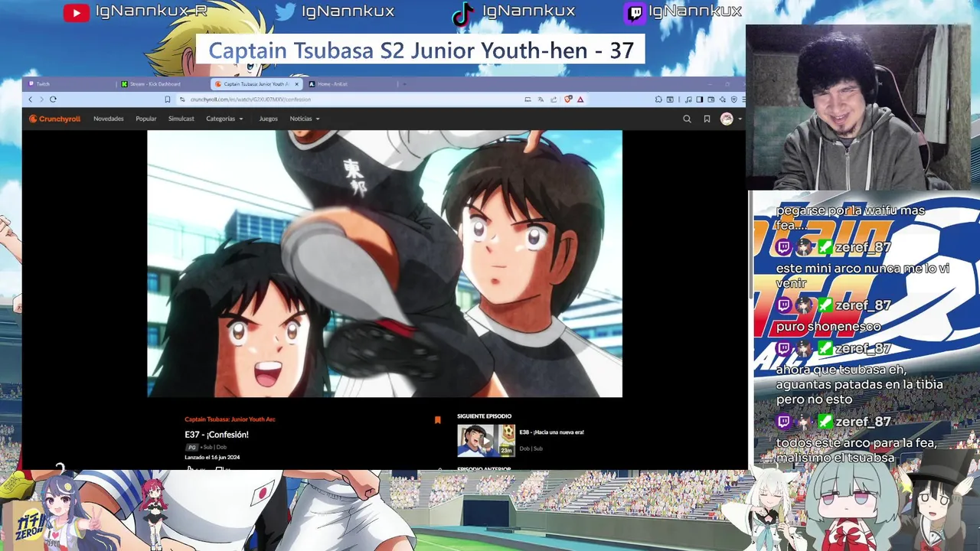Click the E37 - ¡Confesión! title

pos(217,435)
